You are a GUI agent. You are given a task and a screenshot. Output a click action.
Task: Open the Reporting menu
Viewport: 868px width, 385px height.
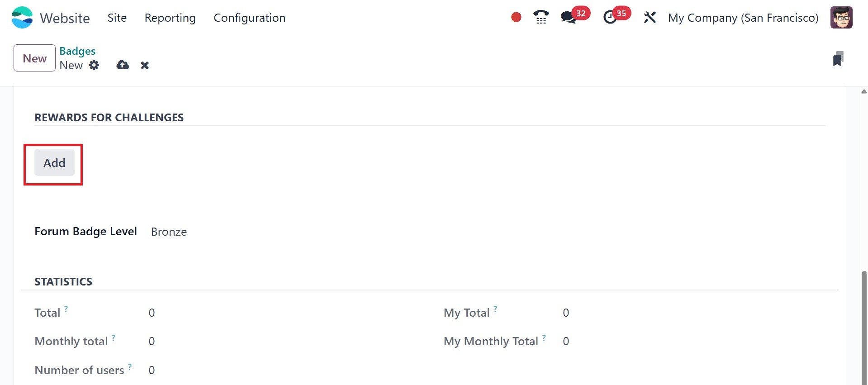(170, 18)
